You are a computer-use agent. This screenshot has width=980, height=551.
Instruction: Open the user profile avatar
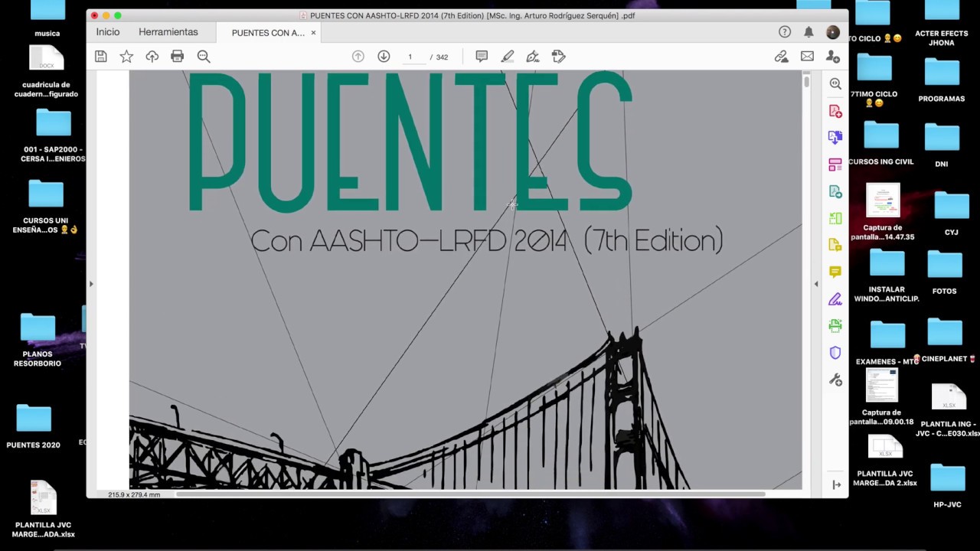click(x=833, y=32)
